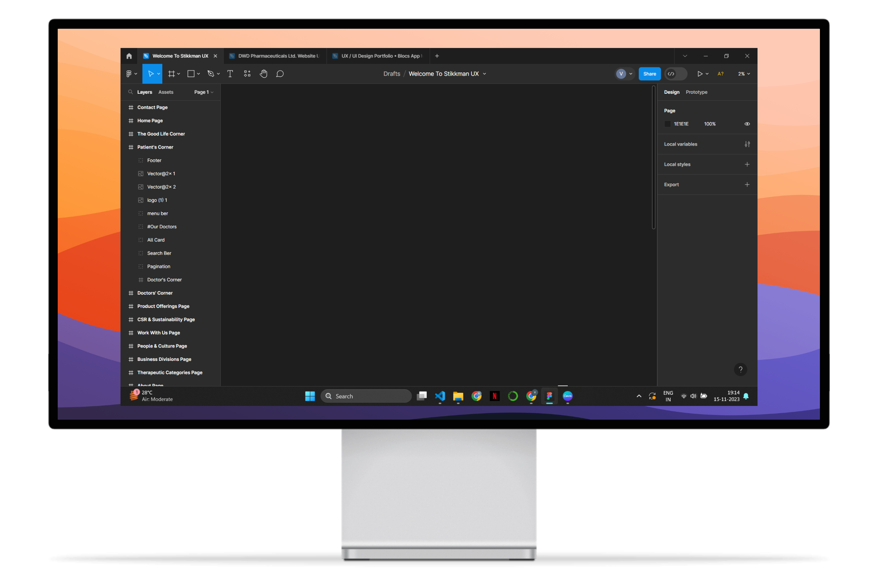
Task: Open the Resources tool
Action: point(247,74)
